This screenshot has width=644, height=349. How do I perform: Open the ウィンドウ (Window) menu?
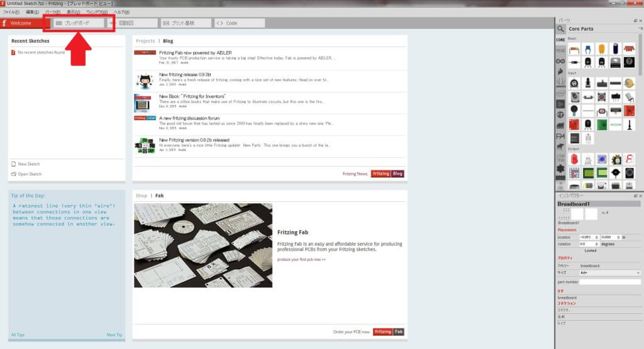click(97, 12)
